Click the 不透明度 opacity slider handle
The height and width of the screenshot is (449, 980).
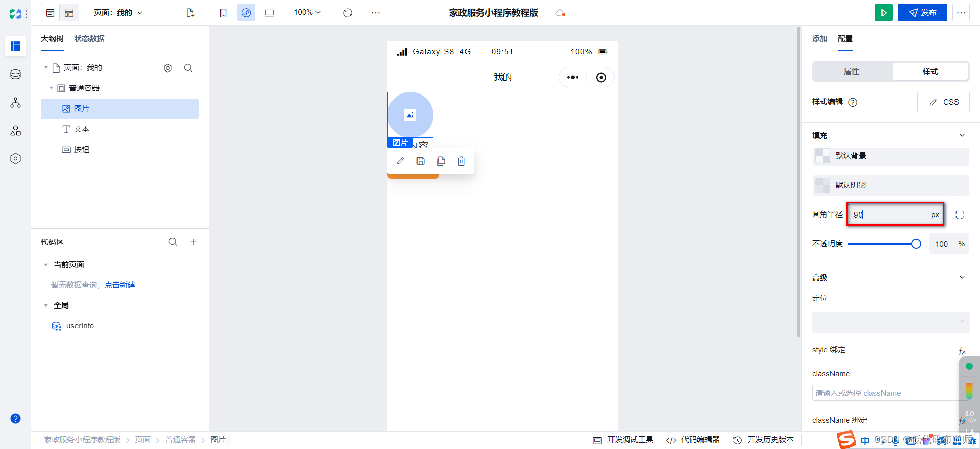coord(916,244)
